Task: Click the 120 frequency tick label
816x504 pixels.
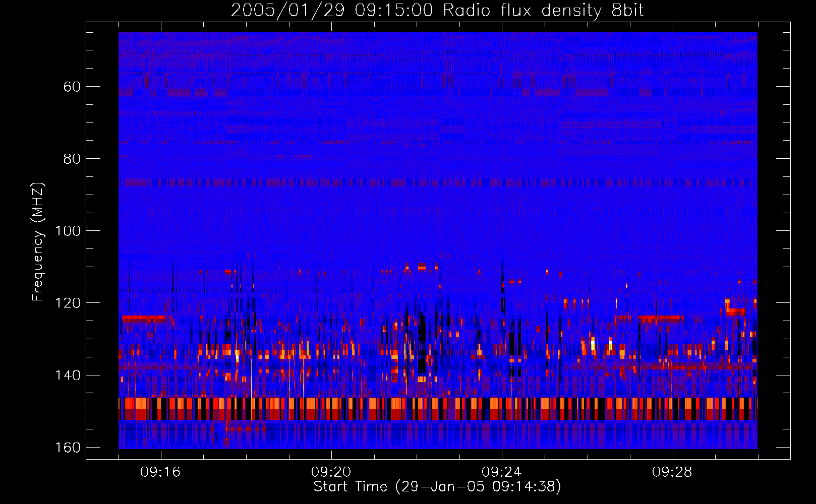Action: tap(67, 303)
